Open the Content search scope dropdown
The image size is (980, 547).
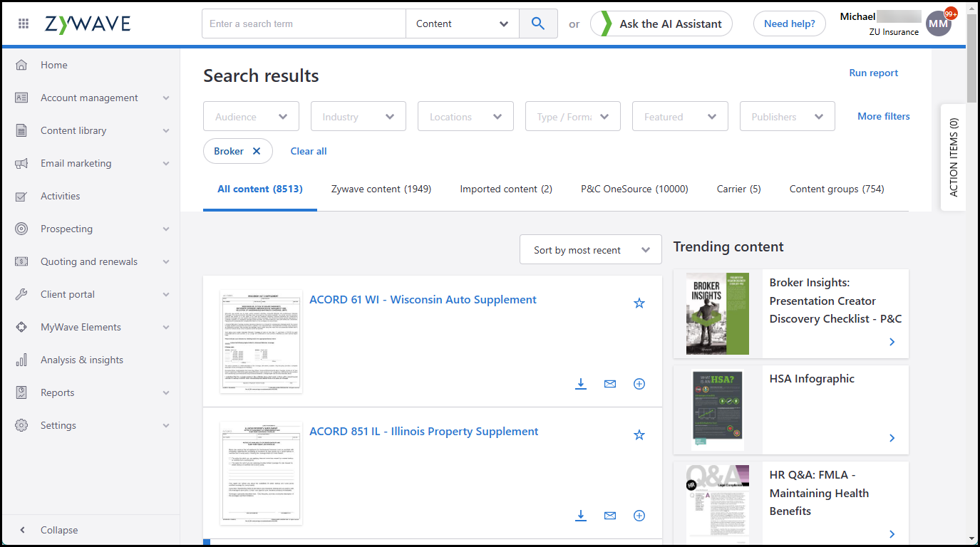tap(463, 24)
